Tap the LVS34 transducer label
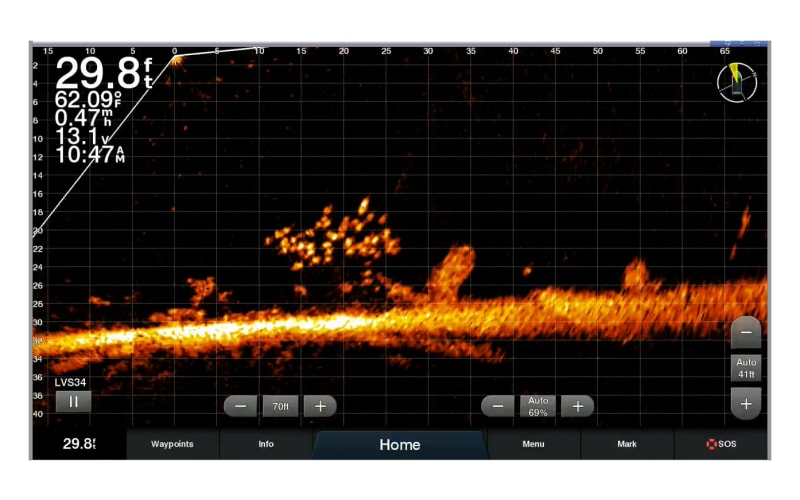This screenshot has height=500, width=800. [70, 382]
